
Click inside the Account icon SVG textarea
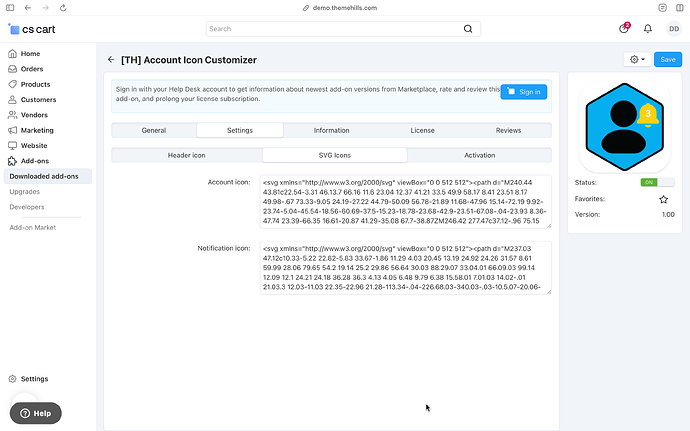405,202
